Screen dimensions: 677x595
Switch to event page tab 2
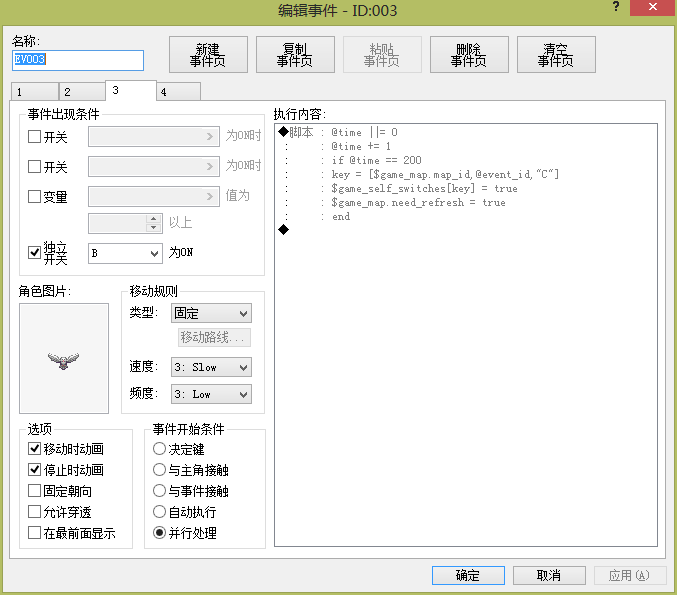point(82,92)
